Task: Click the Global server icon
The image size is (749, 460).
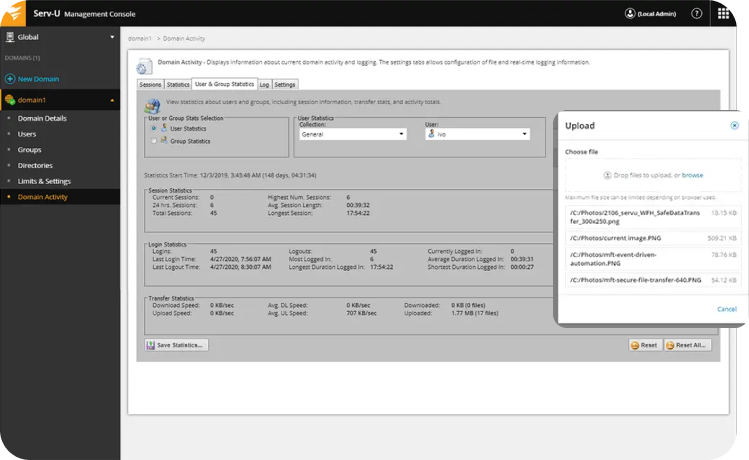Action: click(10, 37)
